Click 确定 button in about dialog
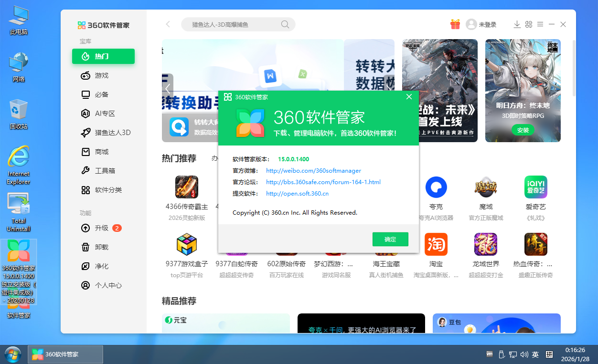Viewport: 598px width, 364px height. coord(390,239)
